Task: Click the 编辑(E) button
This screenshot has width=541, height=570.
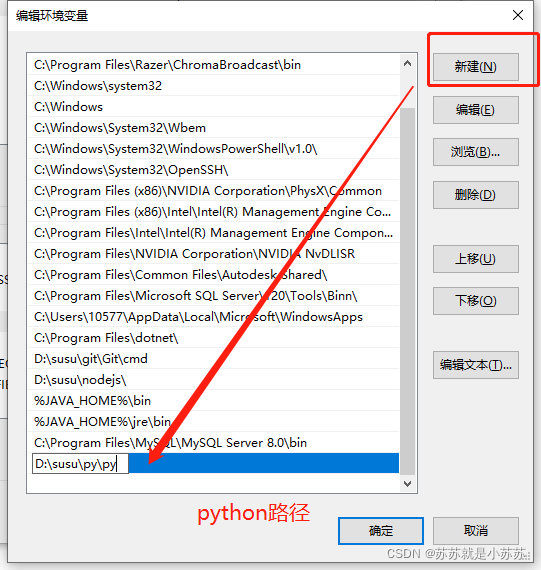Action: click(x=476, y=110)
